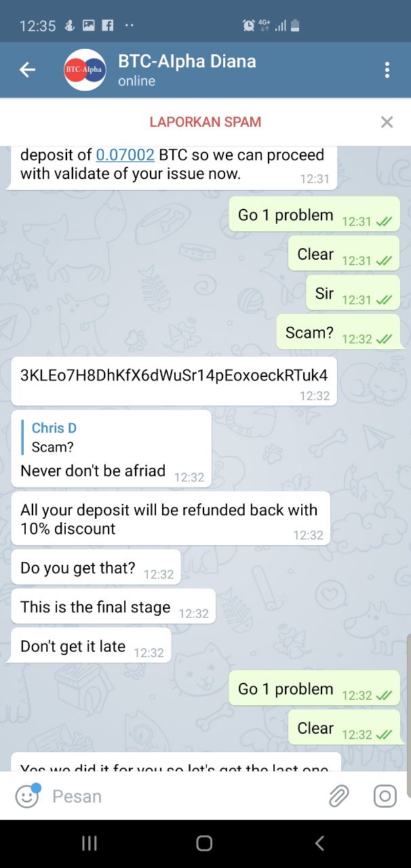Open BTC-Alpha profile picture avatar
This screenshot has height=868, width=411.
[85, 70]
